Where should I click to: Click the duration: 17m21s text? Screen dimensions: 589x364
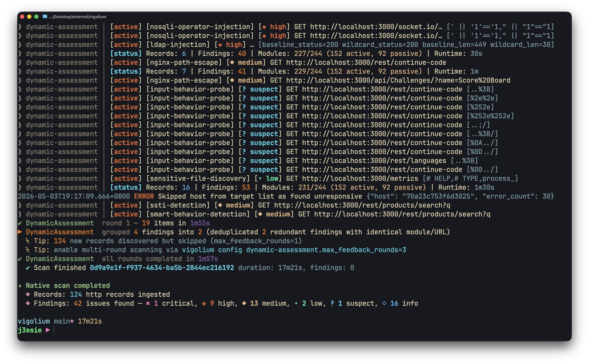click(270, 268)
